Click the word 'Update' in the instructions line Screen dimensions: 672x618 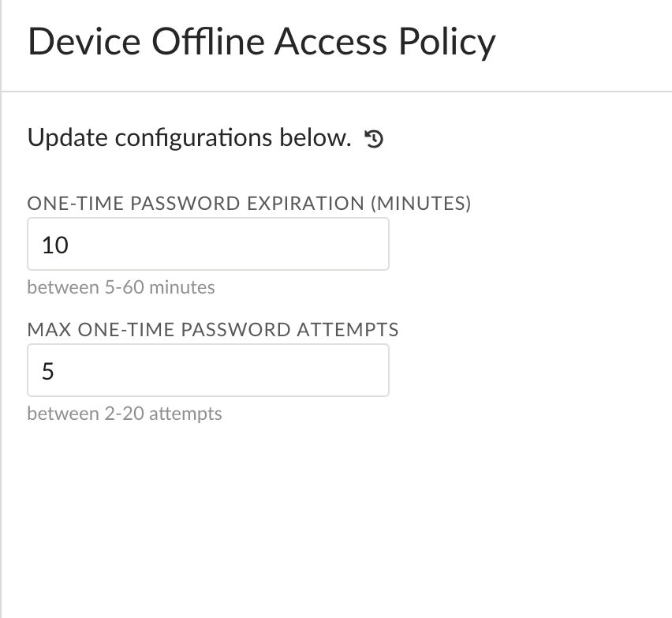pyautogui.click(x=68, y=138)
